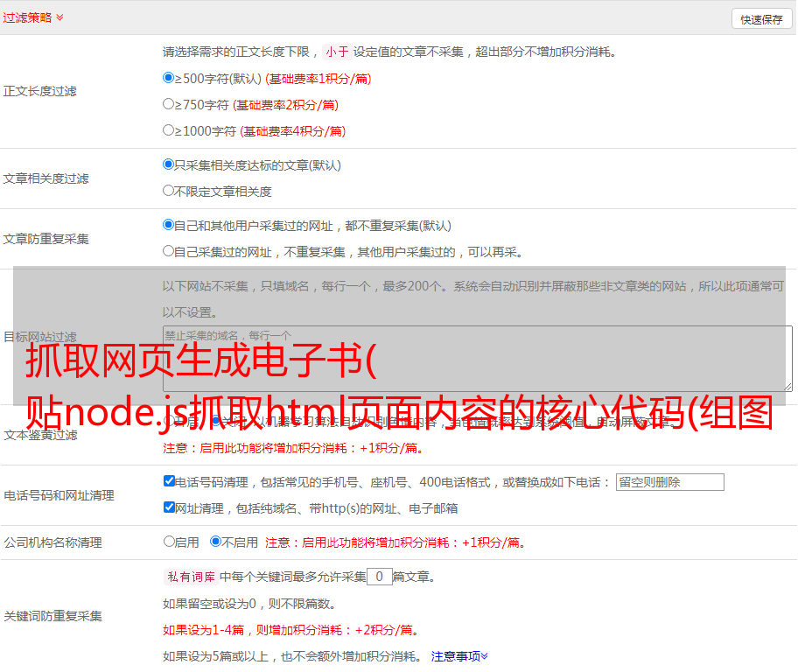This screenshot has height=672, width=798.
Task: Choose 自己采集过的网址 only no-repeat option
Action: [169, 251]
